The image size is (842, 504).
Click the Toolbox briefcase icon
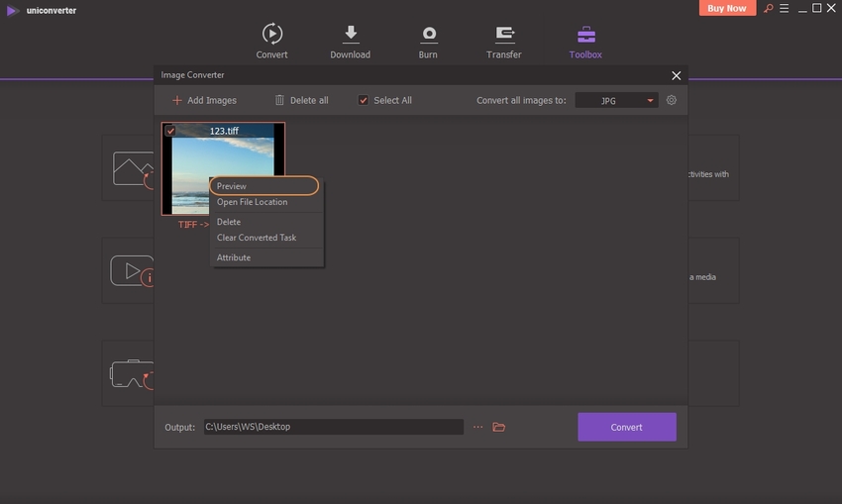pos(585,35)
